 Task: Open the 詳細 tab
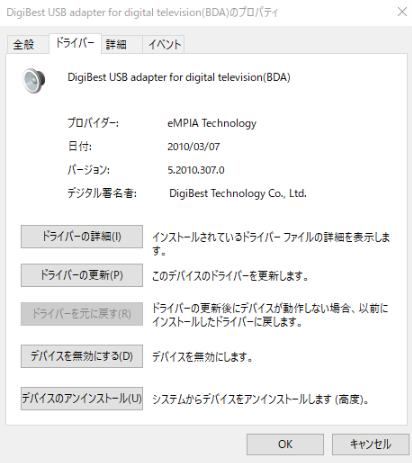point(122,44)
